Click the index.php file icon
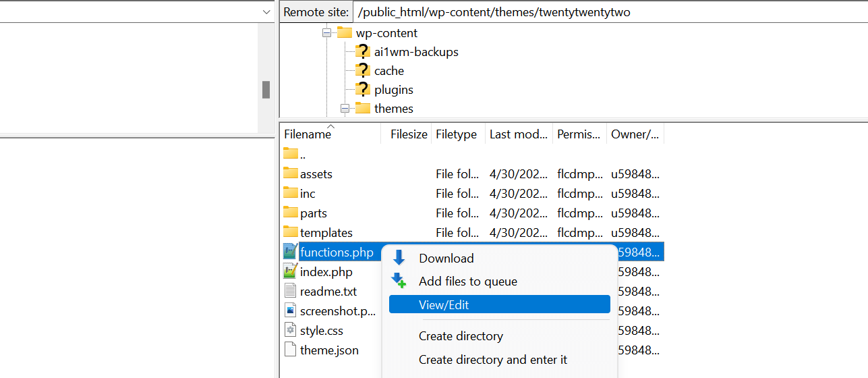This screenshot has height=378, width=868. pos(290,272)
